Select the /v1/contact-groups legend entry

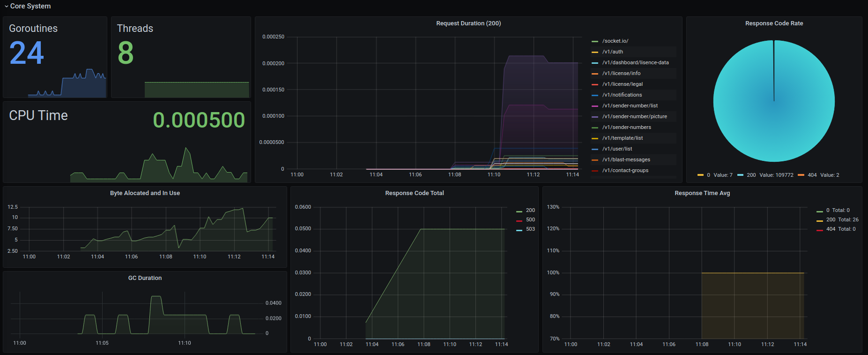tap(625, 171)
